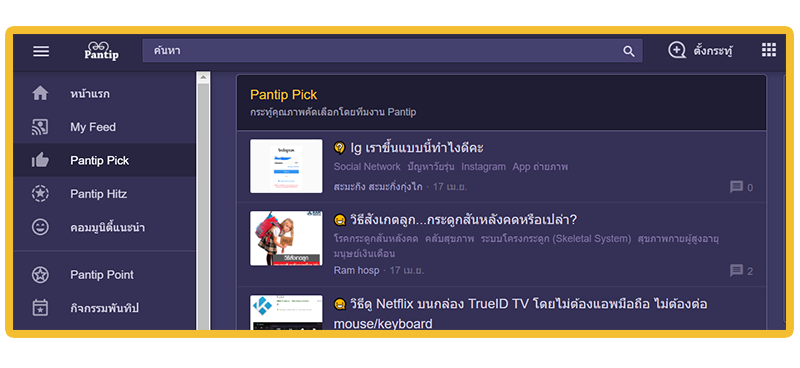The width and height of the screenshot is (800, 368).
Task: Select หน้าแรก in the sidebar
Action: coord(105,94)
